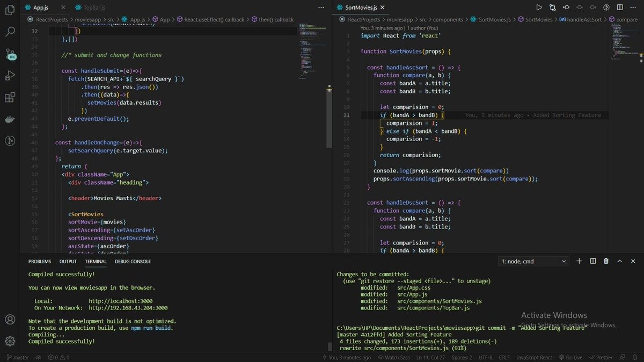This screenshot has width=644, height=362.
Task: Show the previous revision of SortMovies.js
Action: [566, 8]
